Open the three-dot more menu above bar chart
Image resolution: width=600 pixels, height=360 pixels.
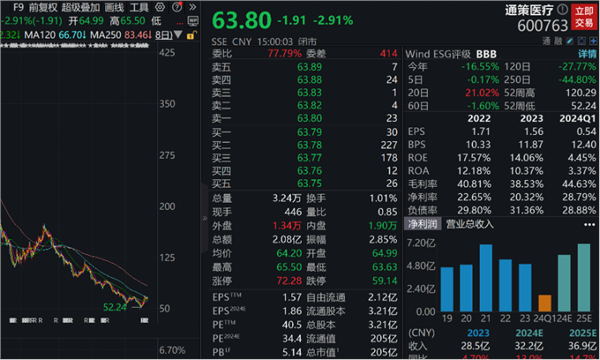click(x=589, y=225)
